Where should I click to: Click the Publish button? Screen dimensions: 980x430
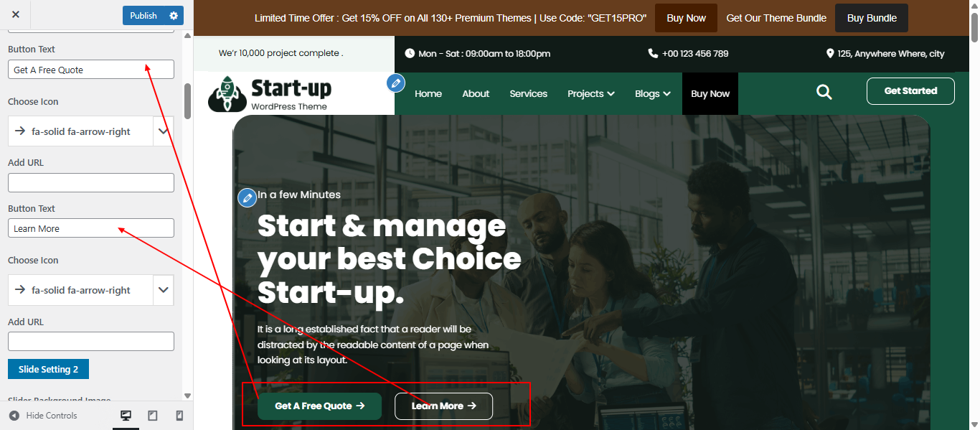pos(143,15)
